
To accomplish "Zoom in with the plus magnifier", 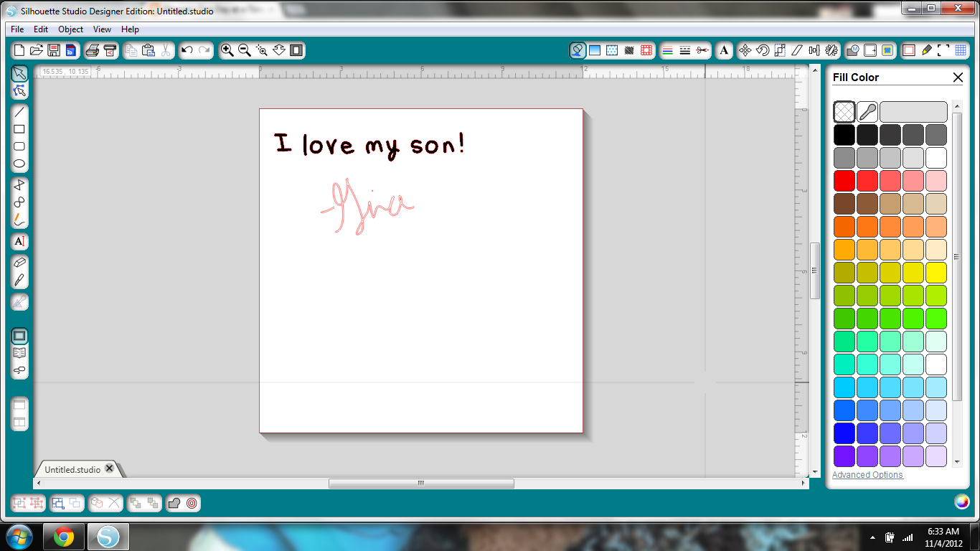I will (x=227, y=50).
